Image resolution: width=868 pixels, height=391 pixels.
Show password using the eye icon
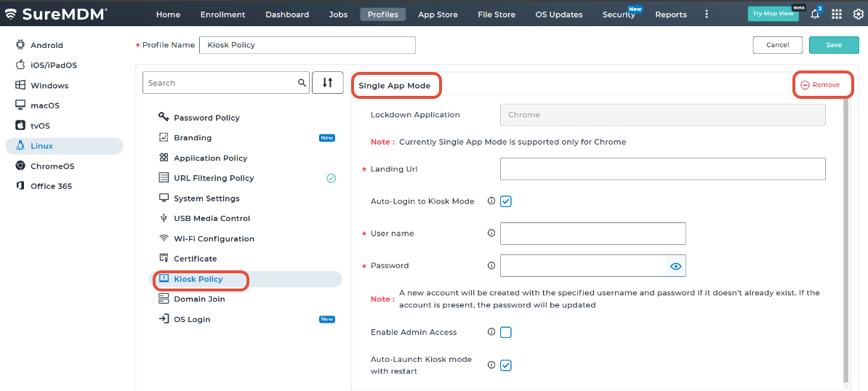675,266
